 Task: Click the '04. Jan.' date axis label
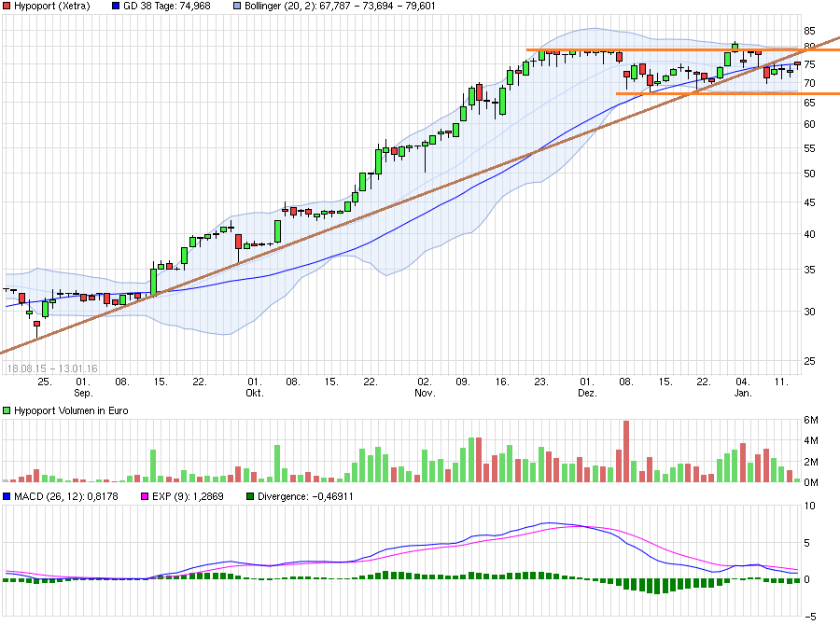[x=743, y=387]
